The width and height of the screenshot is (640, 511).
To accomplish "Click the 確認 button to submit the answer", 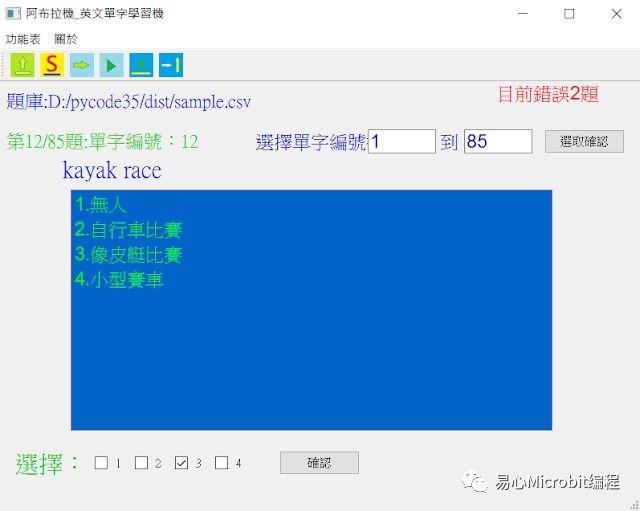I will 319,462.
